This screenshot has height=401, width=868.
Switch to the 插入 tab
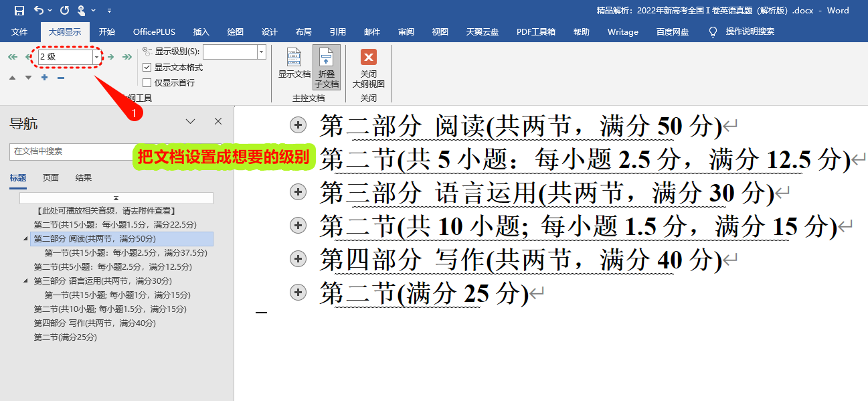[201, 31]
